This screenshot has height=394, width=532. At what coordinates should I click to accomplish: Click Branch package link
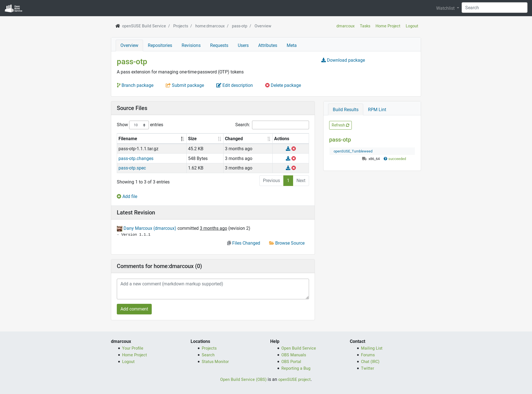[135, 85]
